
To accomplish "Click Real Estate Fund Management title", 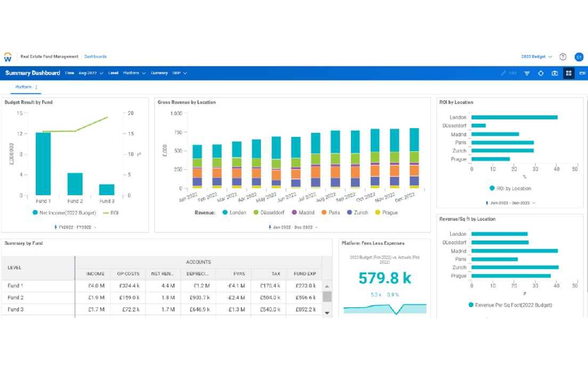I will tap(49, 57).
